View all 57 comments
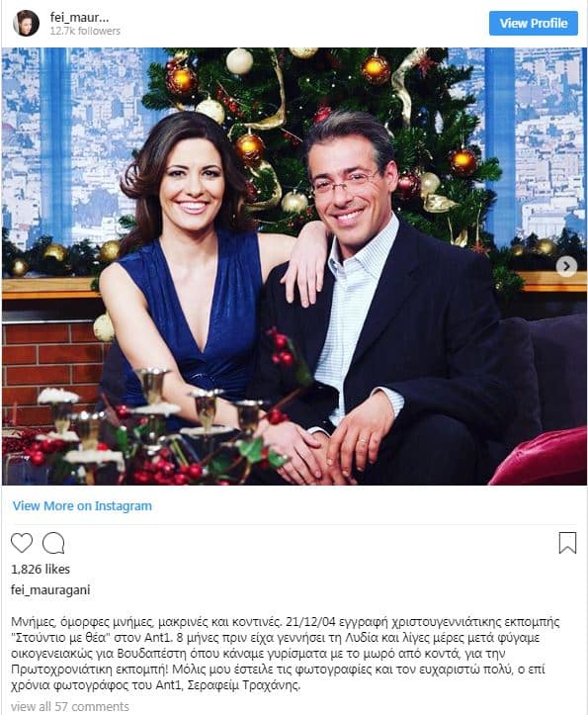 pyautogui.click(x=70, y=706)
